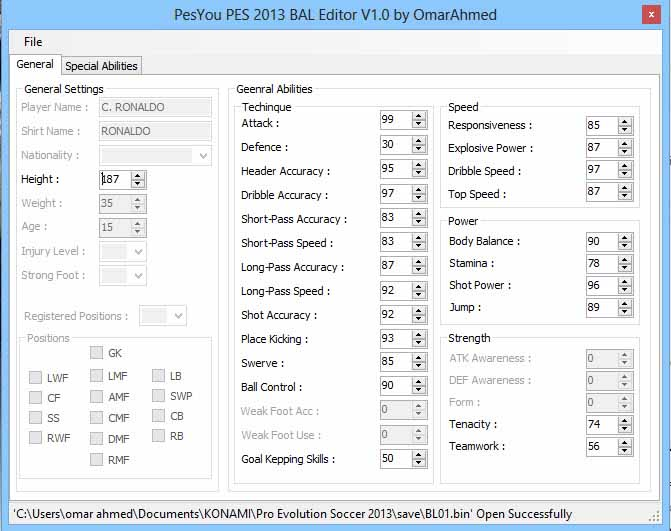Toggle the CF position checkbox
This screenshot has height=531, width=671.
click(36, 398)
